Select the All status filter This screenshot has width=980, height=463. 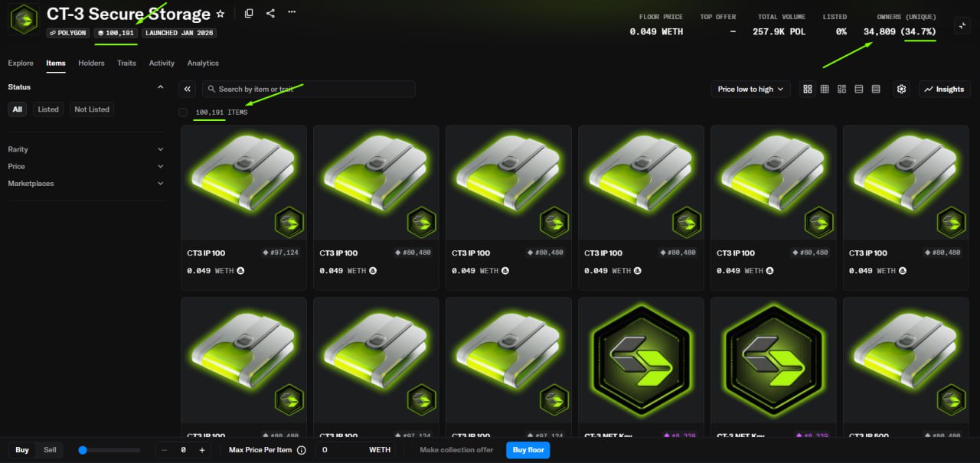(x=18, y=109)
